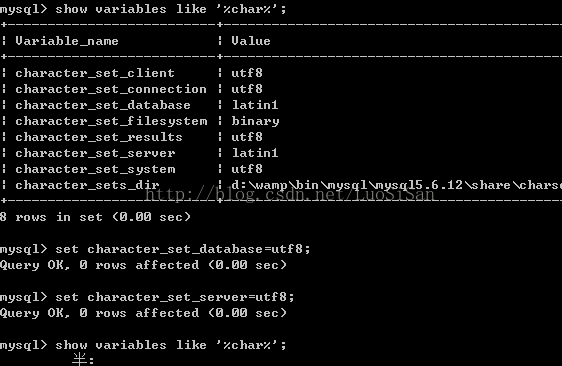Click the blog.csdn.net watermark URL
This screenshot has height=366, width=562.
pyautogui.click(x=290, y=194)
